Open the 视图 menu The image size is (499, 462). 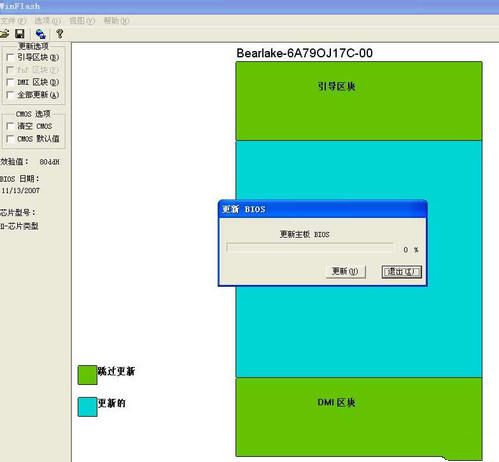click(x=82, y=21)
